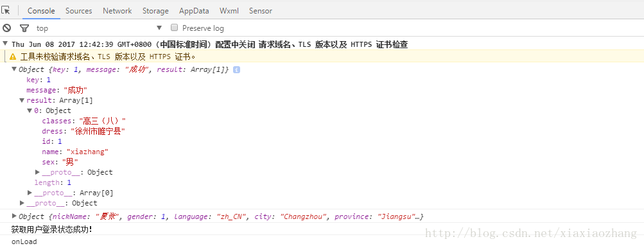Image resolution: width=644 pixels, height=246 pixels.
Task: Select the AppData tab
Action: click(x=194, y=11)
